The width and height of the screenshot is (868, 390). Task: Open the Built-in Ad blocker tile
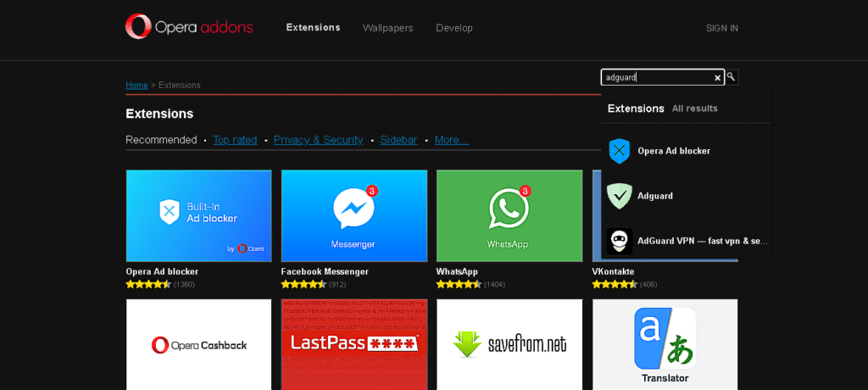coord(198,215)
